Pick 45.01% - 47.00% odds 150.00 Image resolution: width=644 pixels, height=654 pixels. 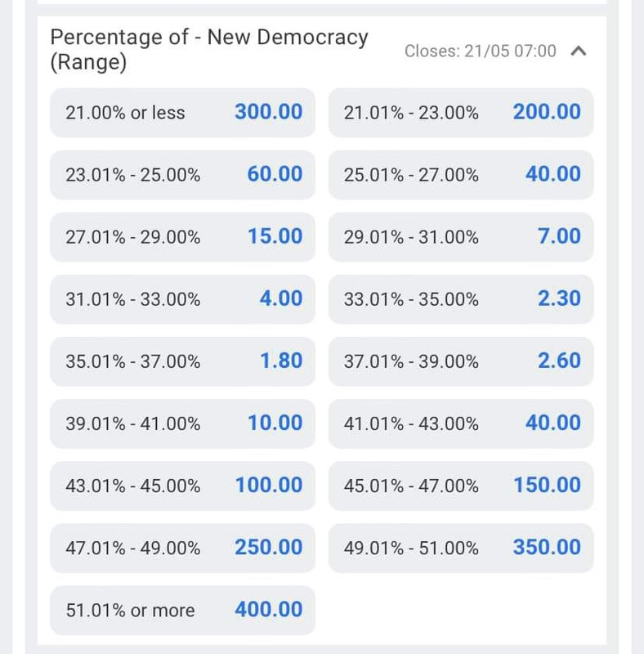(x=461, y=486)
